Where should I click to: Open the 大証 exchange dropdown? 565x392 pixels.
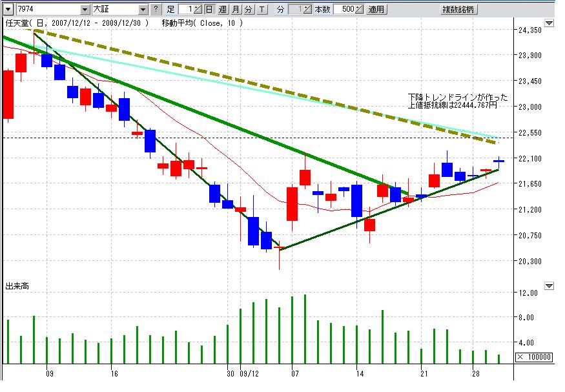pyautogui.click(x=143, y=10)
